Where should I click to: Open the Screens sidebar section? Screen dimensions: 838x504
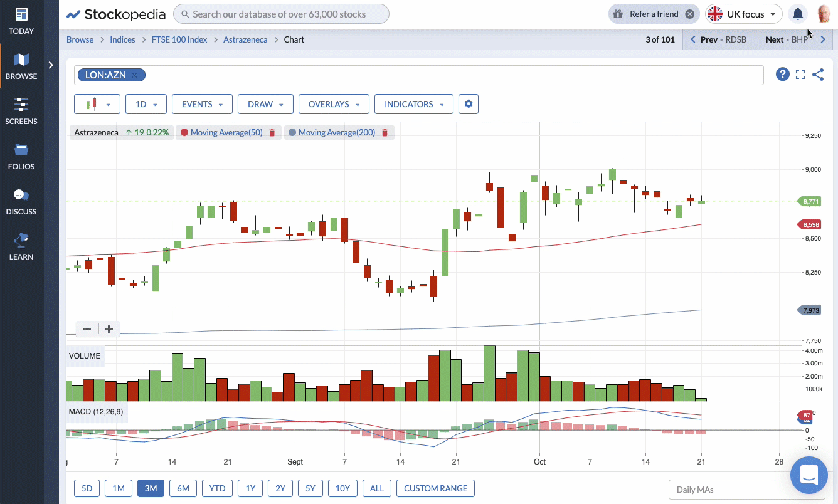(21, 112)
